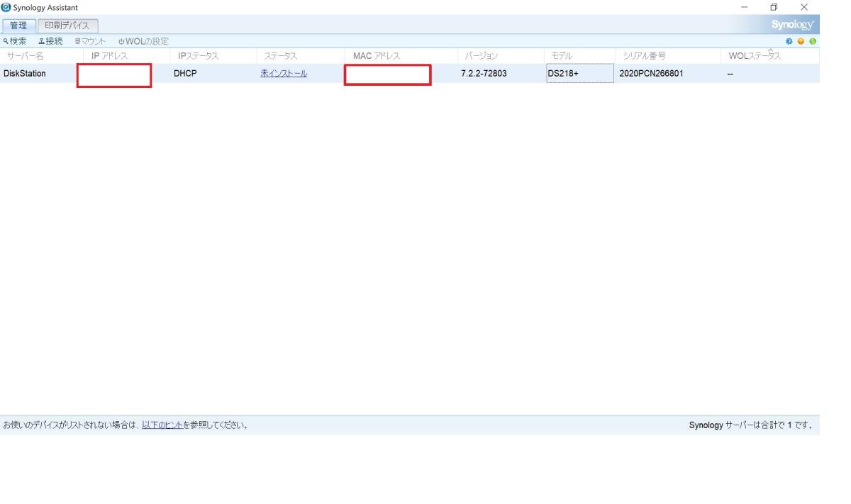Click the DS218+ model cell
851x504 pixels.
pyautogui.click(x=580, y=73)
